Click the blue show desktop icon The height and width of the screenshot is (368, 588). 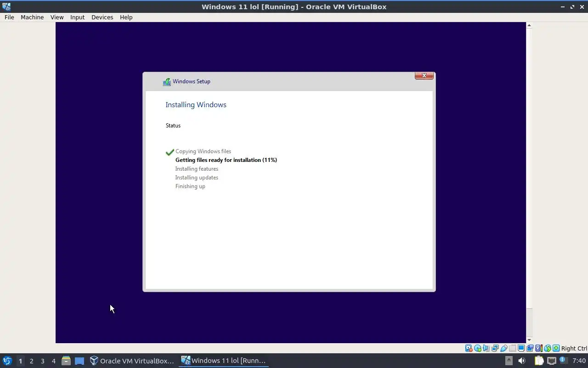point(79,361)
